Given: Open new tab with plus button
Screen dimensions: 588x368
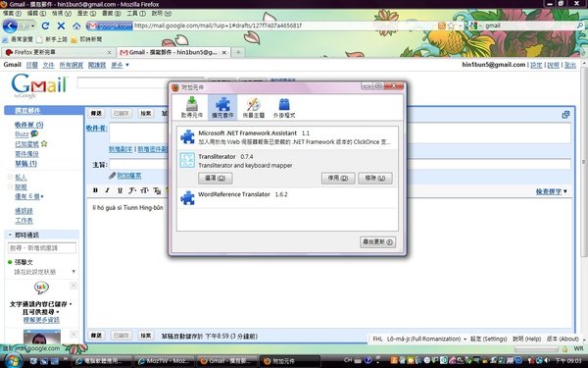Looking at the screenshot, I should 238,52.
